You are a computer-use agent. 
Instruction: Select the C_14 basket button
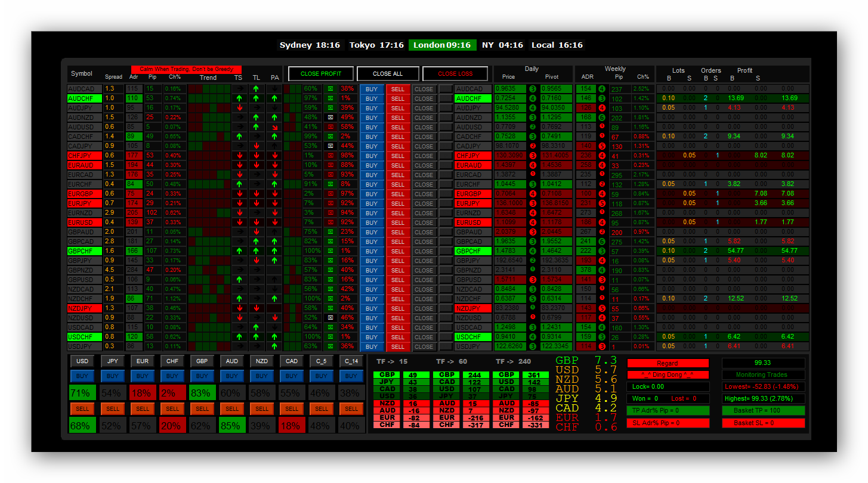tap(351, 361)
